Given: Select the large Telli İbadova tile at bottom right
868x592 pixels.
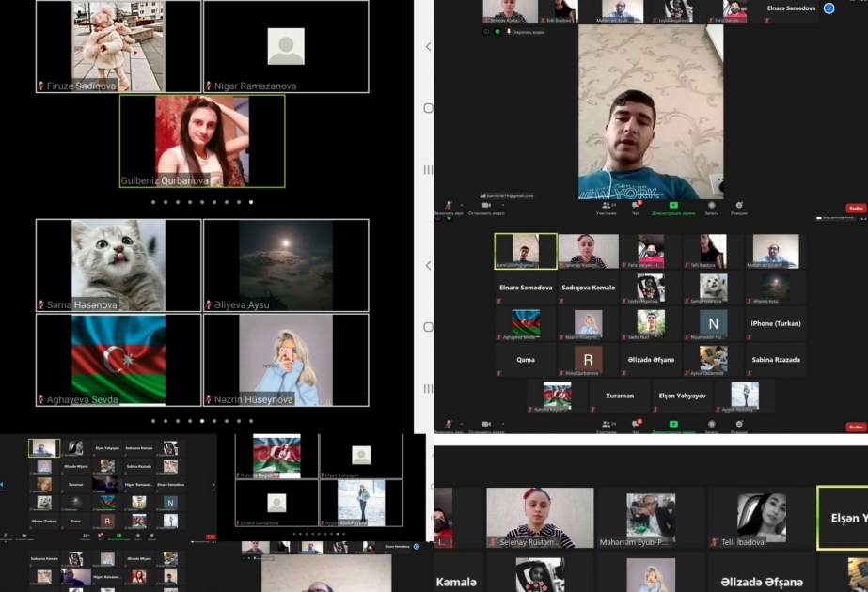Looking at the screenshot, I should tap(761, 518).
